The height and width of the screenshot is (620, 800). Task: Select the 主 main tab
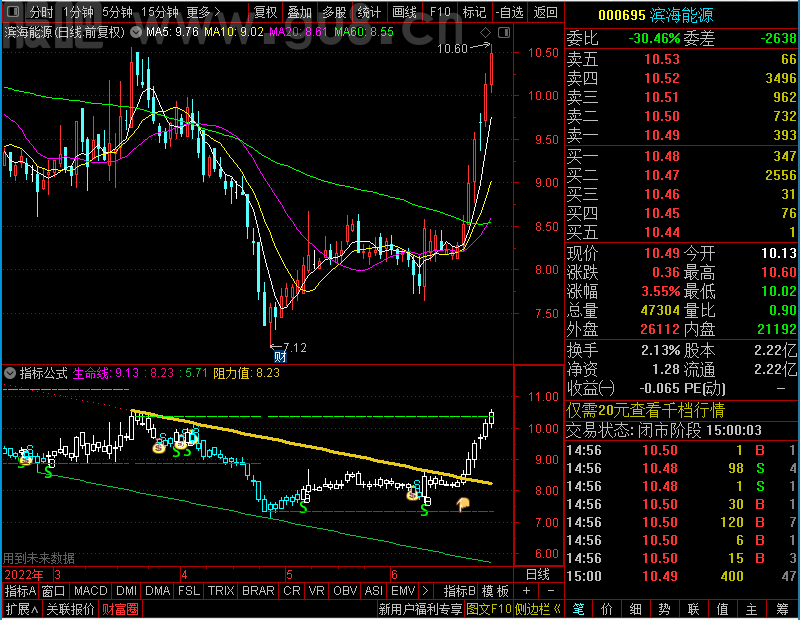[x=752, y=609]
